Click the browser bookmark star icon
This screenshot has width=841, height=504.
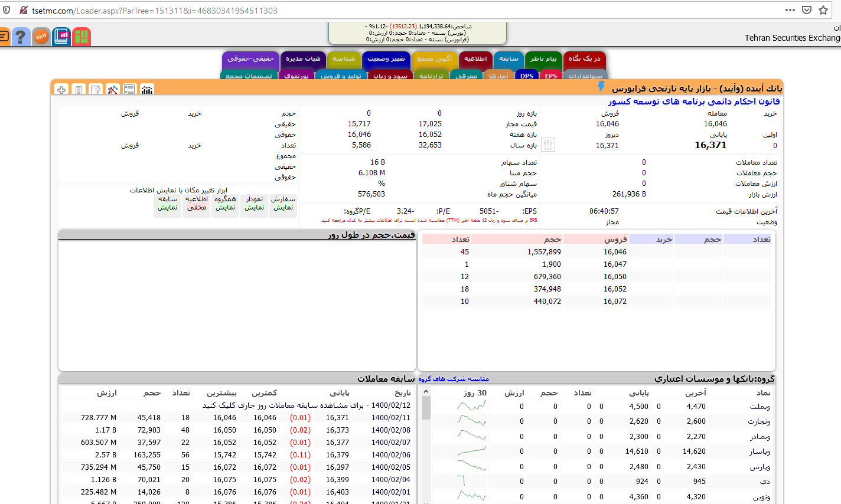pos(823,10)
